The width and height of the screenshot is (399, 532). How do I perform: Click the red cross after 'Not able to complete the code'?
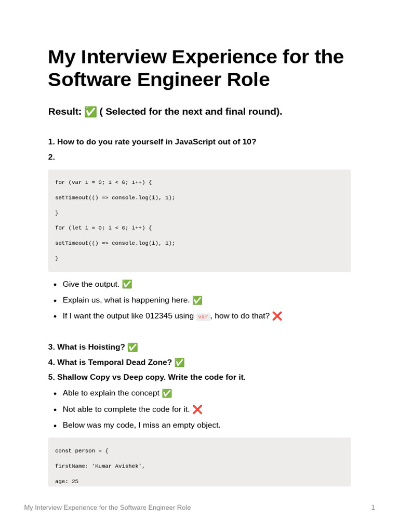click(197, 409)
